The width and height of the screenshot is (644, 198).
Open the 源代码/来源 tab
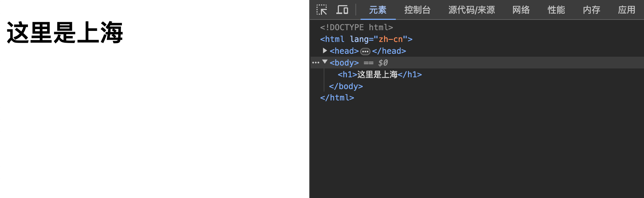coord(471,10)
